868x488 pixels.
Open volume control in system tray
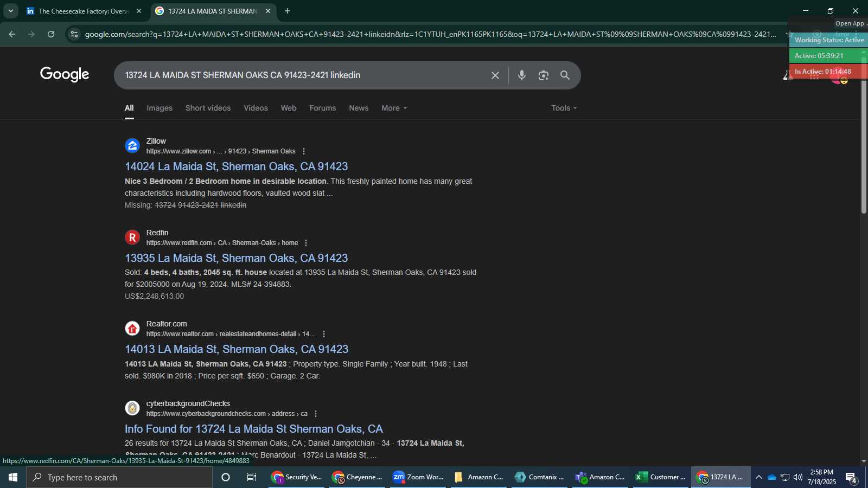798,477
